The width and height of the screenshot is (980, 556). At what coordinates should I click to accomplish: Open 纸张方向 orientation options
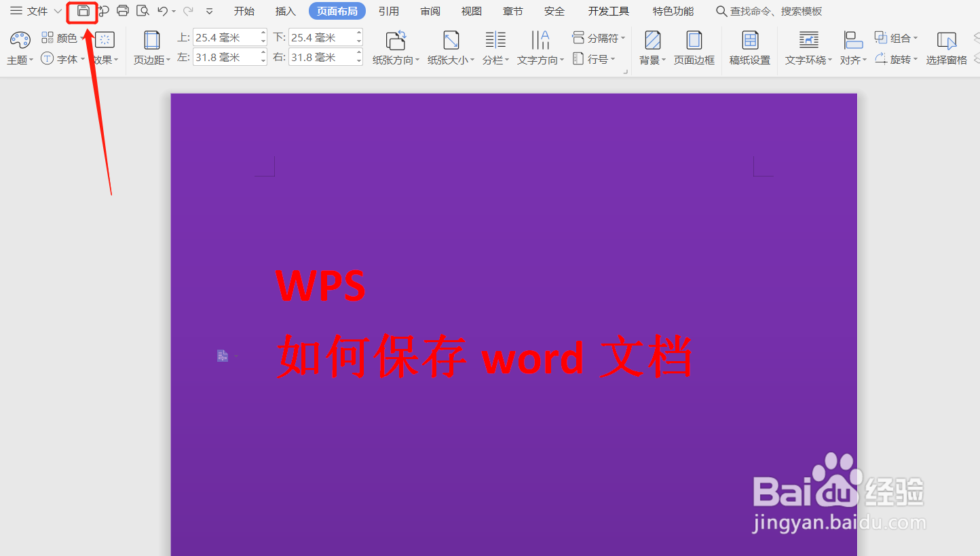396,48
